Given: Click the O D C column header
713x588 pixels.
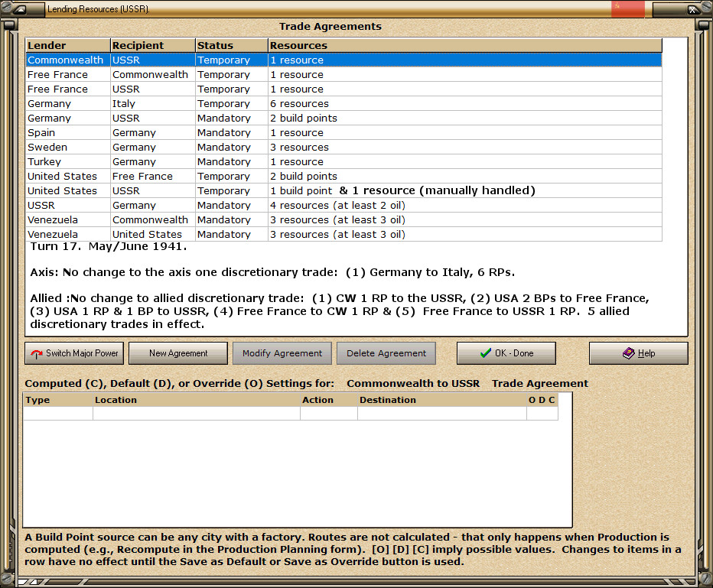Looking at the screenshot, I should [542, 400].
